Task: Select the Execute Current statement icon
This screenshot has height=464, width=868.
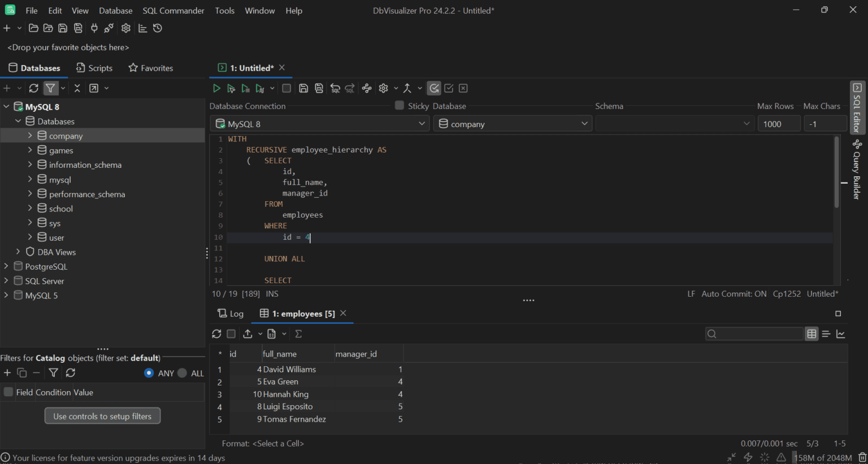Action: point(231,88)
